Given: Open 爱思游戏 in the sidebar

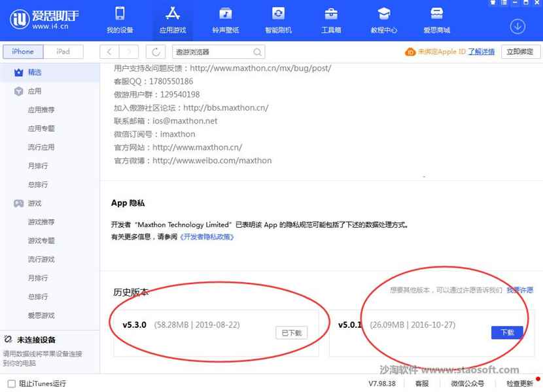Looking at the screenshot, I should tap(41, 315).
